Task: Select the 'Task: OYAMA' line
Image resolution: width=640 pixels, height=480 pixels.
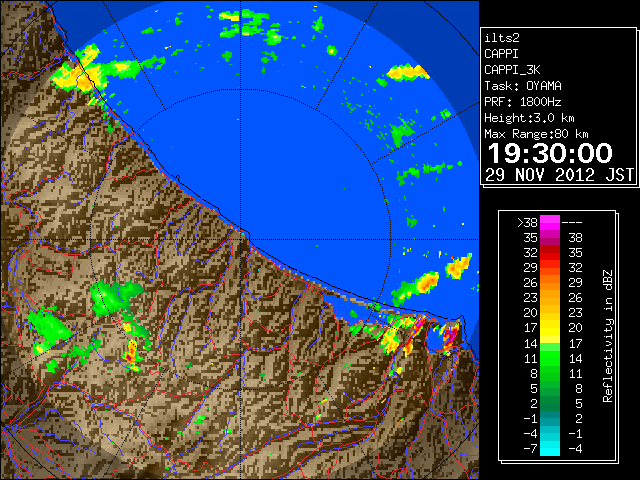Action: pos(523,86)
